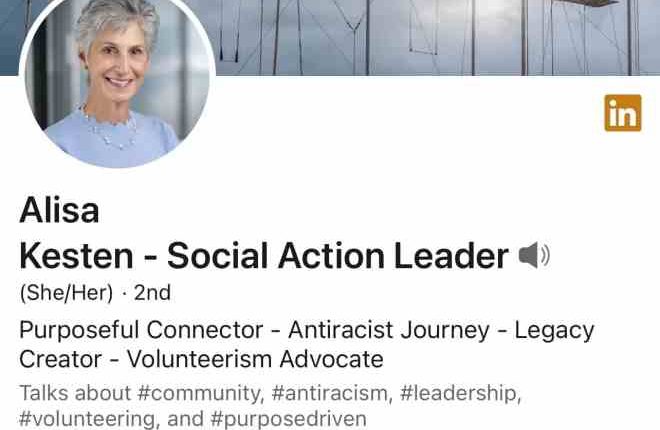Open the #community hashtag

(x=200, y=393)
